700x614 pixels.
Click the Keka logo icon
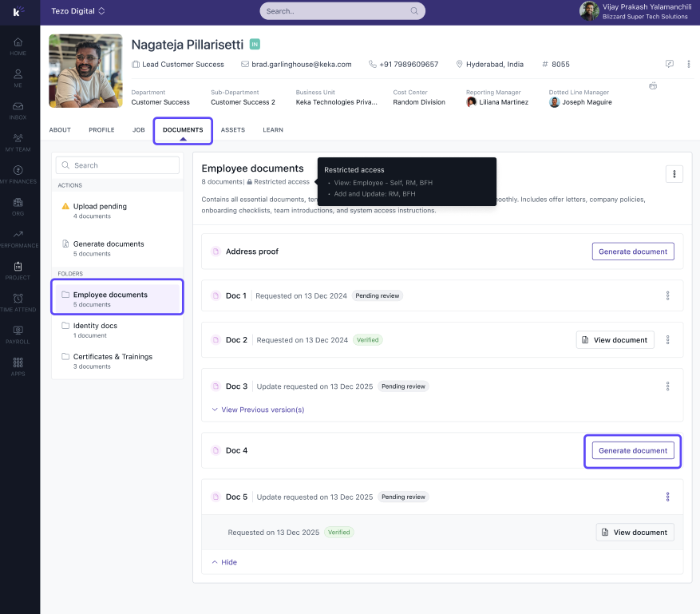point(18,12)
